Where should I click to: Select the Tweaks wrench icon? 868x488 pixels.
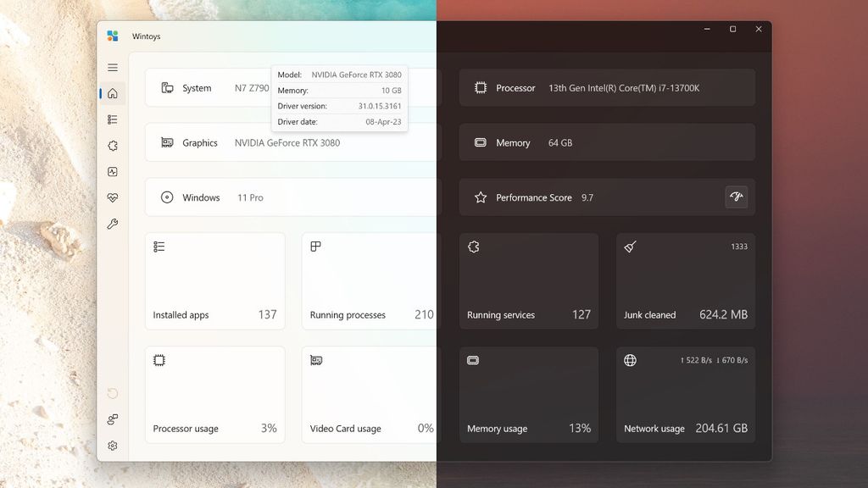pyautogui.click(x=113, y=224)
